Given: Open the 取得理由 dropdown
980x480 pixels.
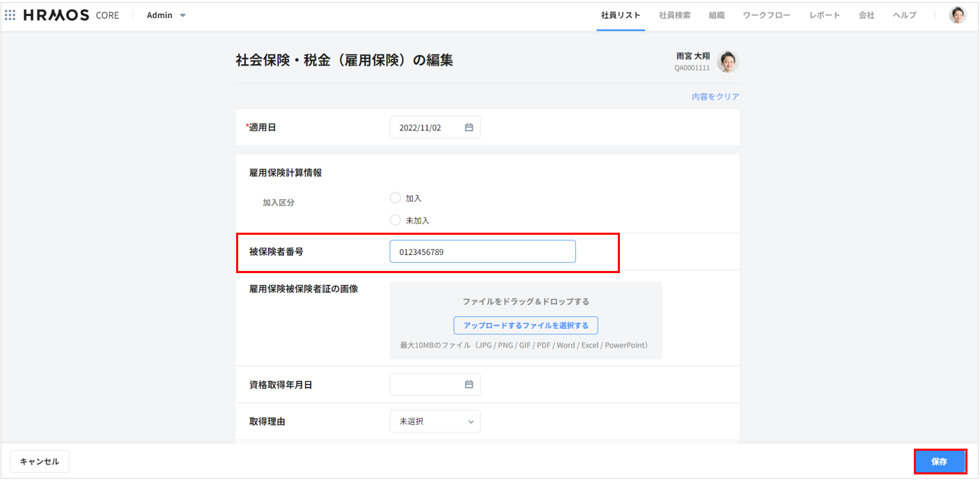Looking at the screenshot, I should [x=435, y=421].
